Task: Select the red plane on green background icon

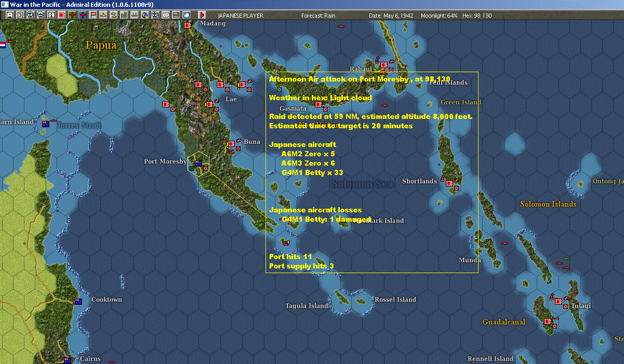Action: 72,15
